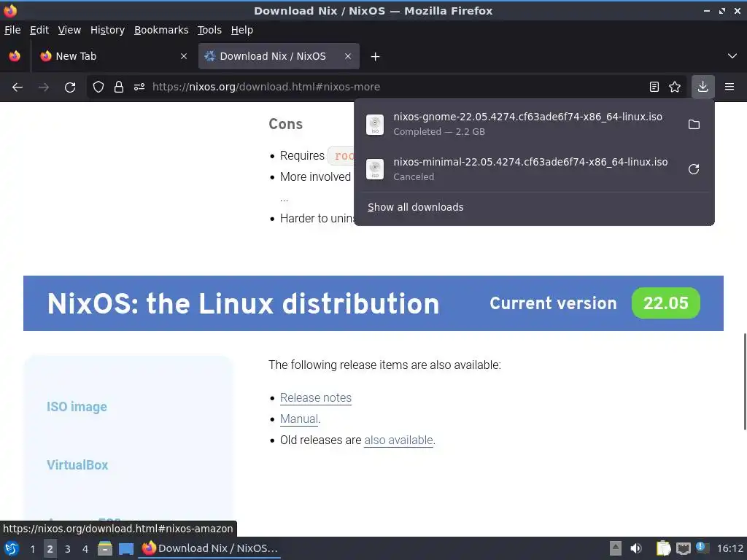Switch to workspace 4
This screenshot has width=747, height=560.
point(85,549)
